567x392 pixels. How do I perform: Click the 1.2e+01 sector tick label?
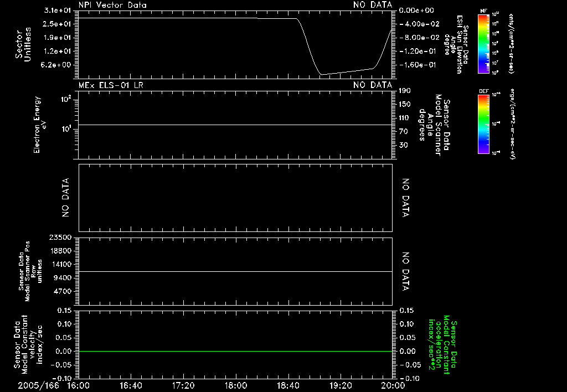point(58,51)
